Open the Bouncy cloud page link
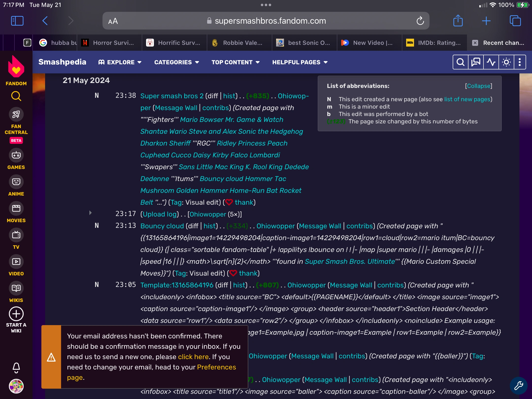532x399 pixels. 162,226
